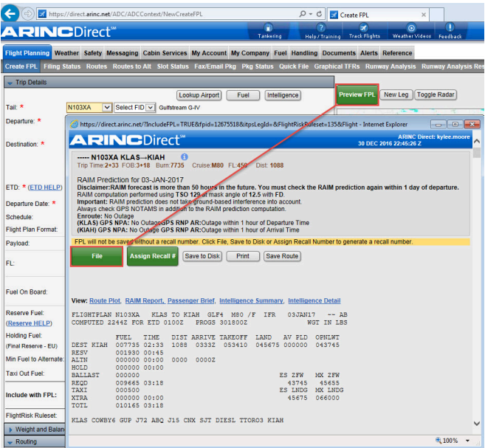Open the Select FID dropdown

[x=150, y=107]
